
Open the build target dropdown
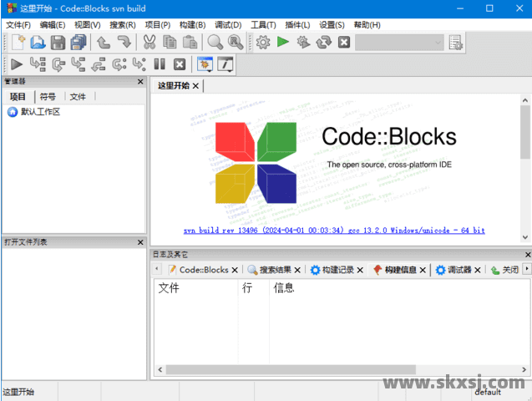399,43
